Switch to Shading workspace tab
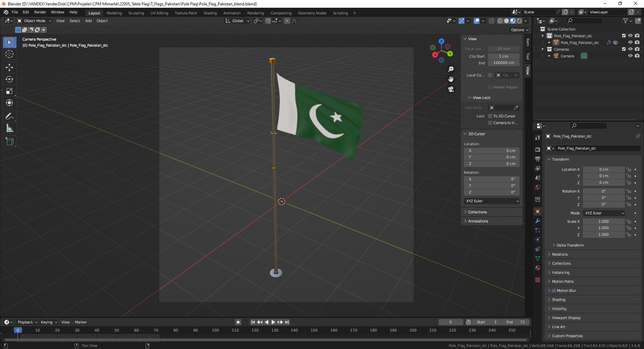This screenshot has width=644, height=349. [x=210, y=13]
